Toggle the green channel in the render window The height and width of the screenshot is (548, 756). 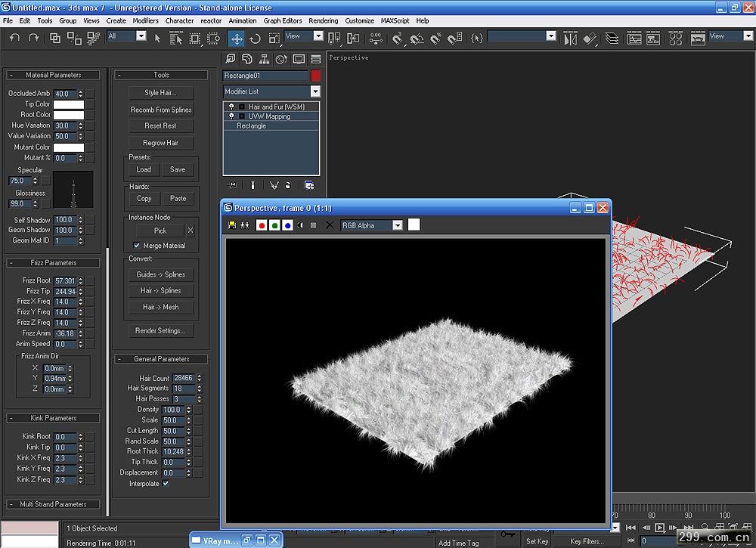(275, 225)
